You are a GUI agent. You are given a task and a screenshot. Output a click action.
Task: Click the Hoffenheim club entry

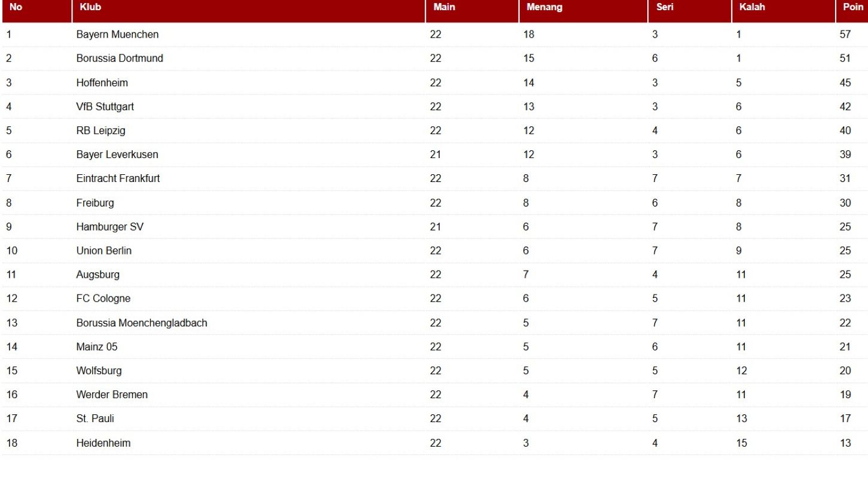point(102,83)
